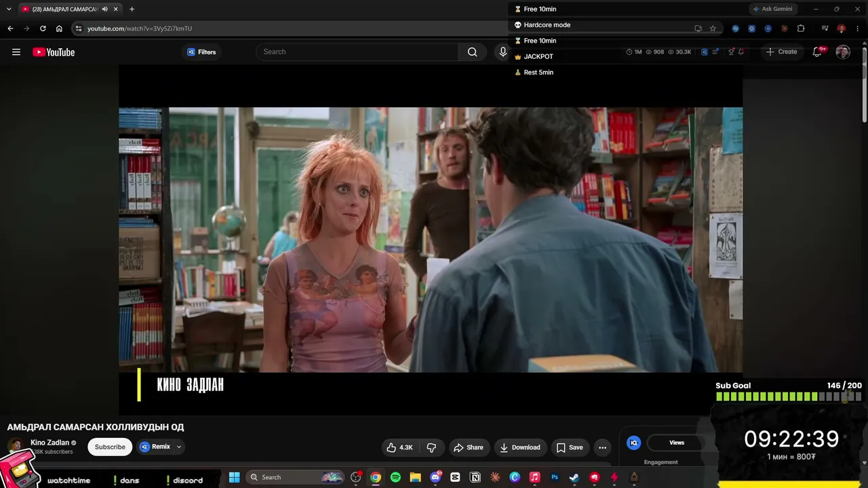868x488 pixels.
Task: Share the video
Action: pyautogui.click(x=469, y=447)
